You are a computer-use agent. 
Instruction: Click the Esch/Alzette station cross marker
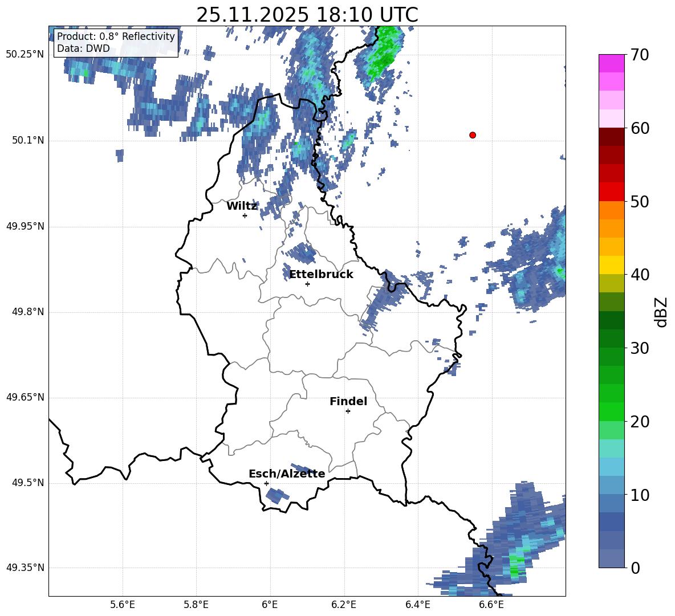coord(266,483)
